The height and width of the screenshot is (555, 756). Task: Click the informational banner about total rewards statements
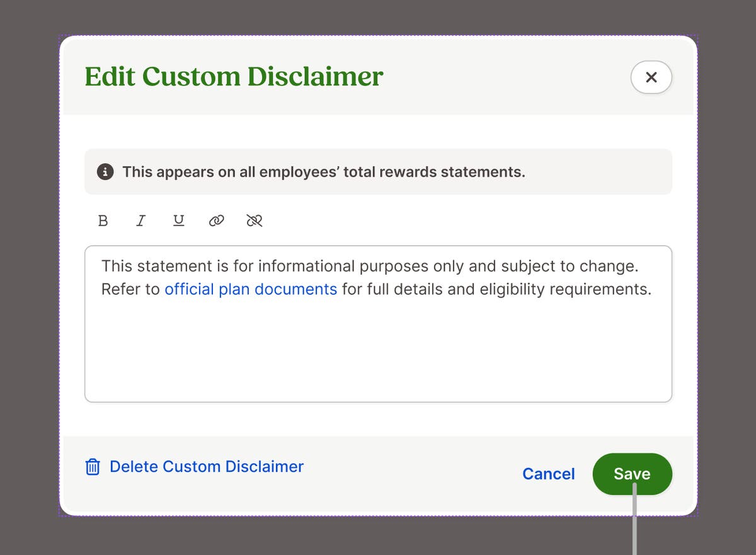tap(378, 171)
